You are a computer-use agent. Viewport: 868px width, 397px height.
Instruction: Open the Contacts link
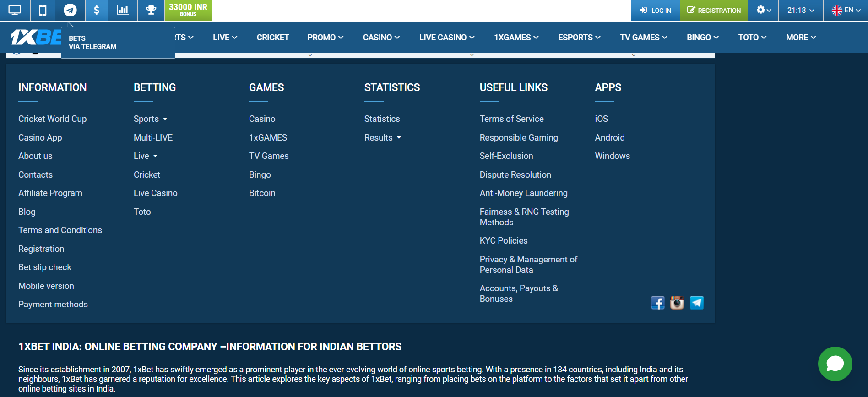point(35,174)
